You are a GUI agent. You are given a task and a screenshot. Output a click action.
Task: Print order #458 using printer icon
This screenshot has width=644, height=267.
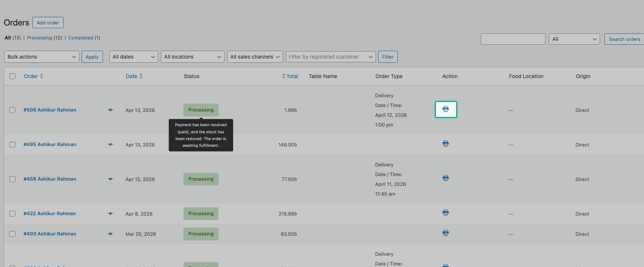pos(445,178)
